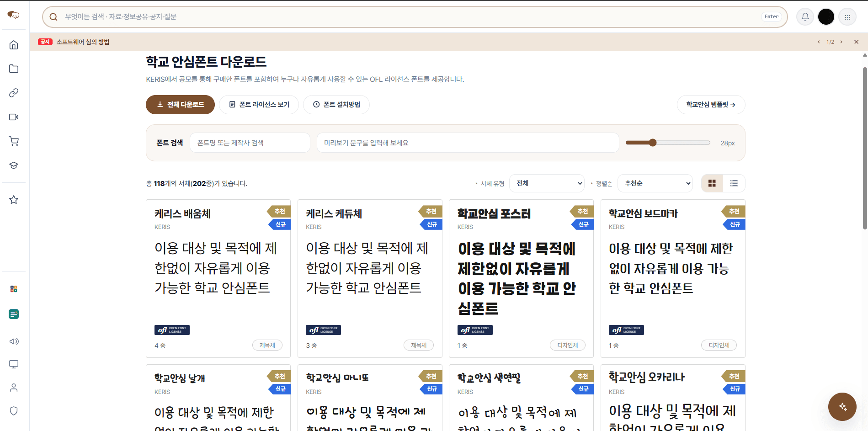
Task: Open the green note icon in sidebar
Action: (14, 314)
